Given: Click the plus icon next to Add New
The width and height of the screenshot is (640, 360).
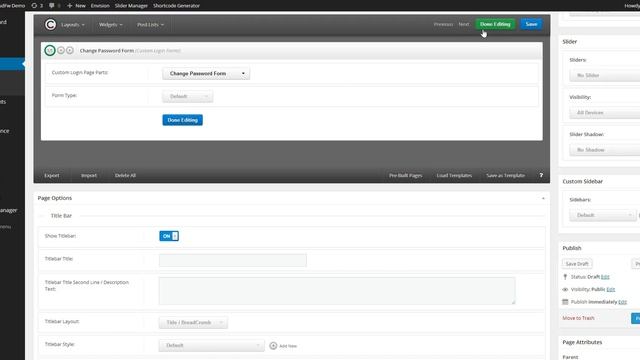Looking at the screenshot, I should coord(273,346).
